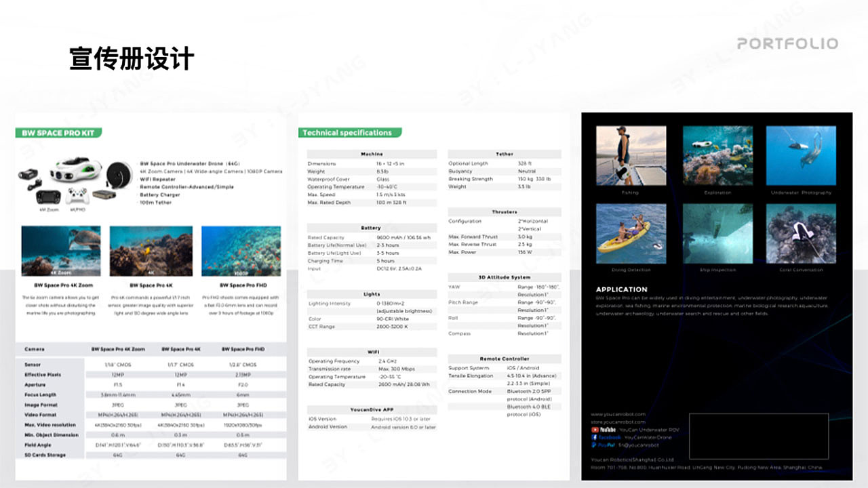
Task: Open the Underwater Photography application photo
Action: pyautogui.click(x=801, y=155)
